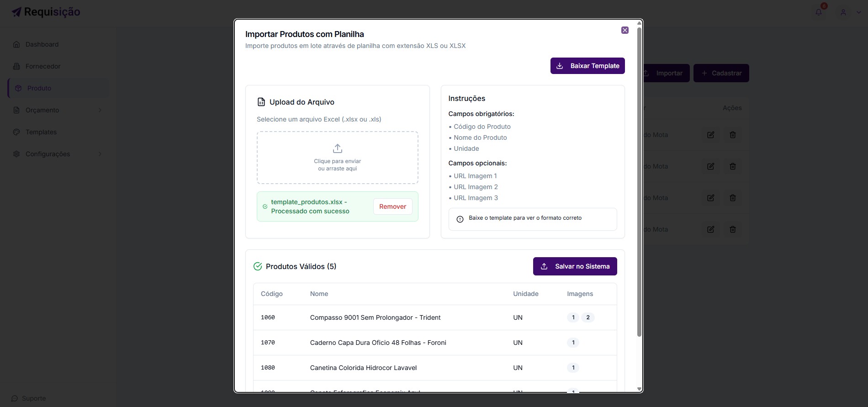Open Templates in sidebar
This screenshot has height=407, width=868.
[x=41, y=132]
